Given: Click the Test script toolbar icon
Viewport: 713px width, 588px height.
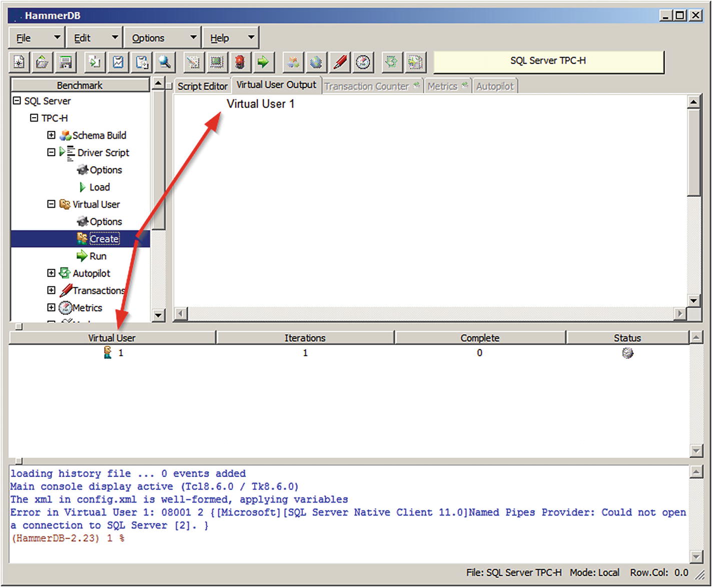Looking at the screenshot, I should (193, 62).
